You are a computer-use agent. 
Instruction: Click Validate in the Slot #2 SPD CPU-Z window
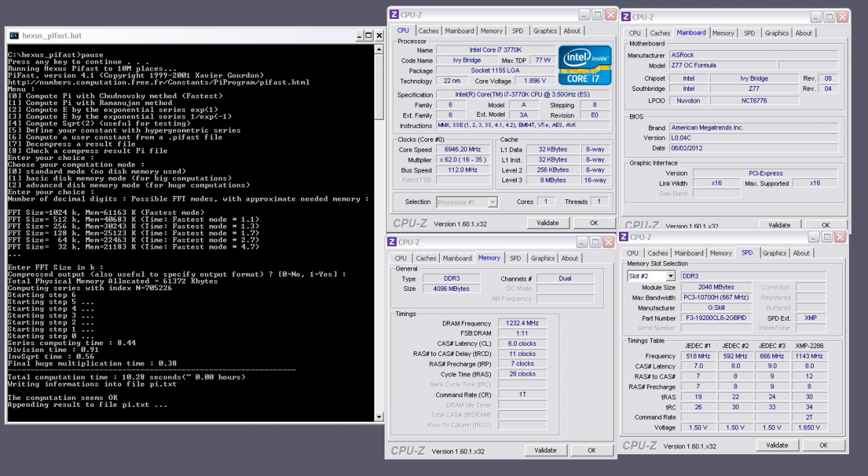pyautogui.click(x=777, y=445)
